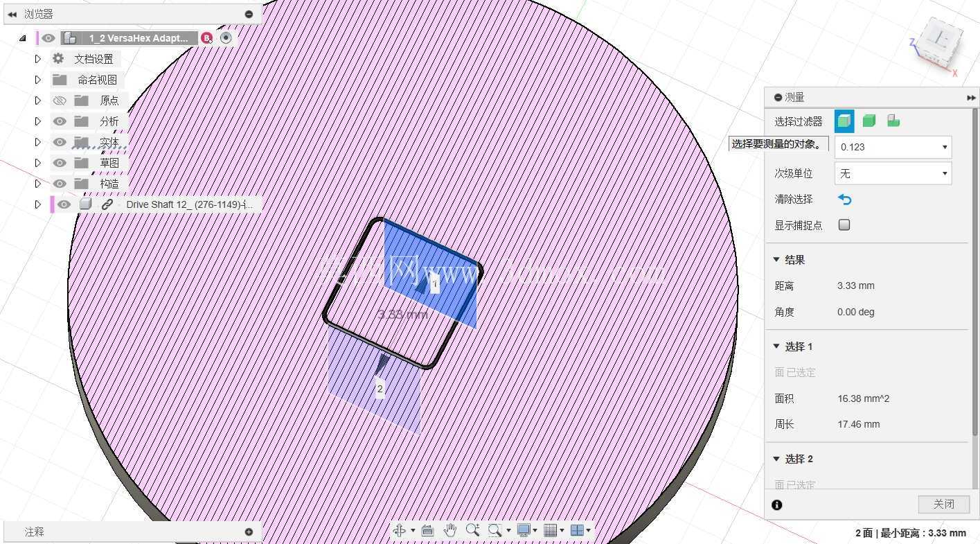
Task: Collapse the 结果 results section
Action: tap(776, 260)
